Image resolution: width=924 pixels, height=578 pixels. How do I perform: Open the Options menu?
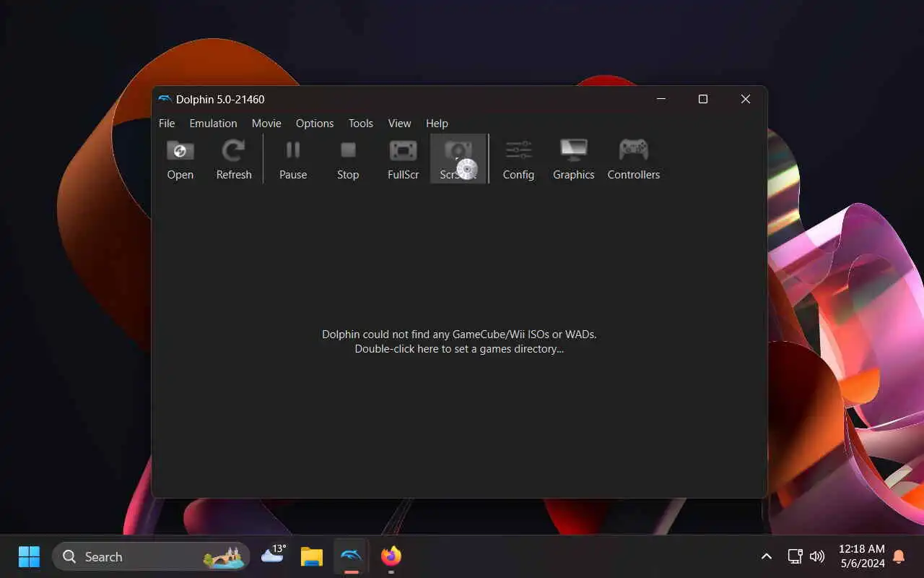(x=315, y=124)
